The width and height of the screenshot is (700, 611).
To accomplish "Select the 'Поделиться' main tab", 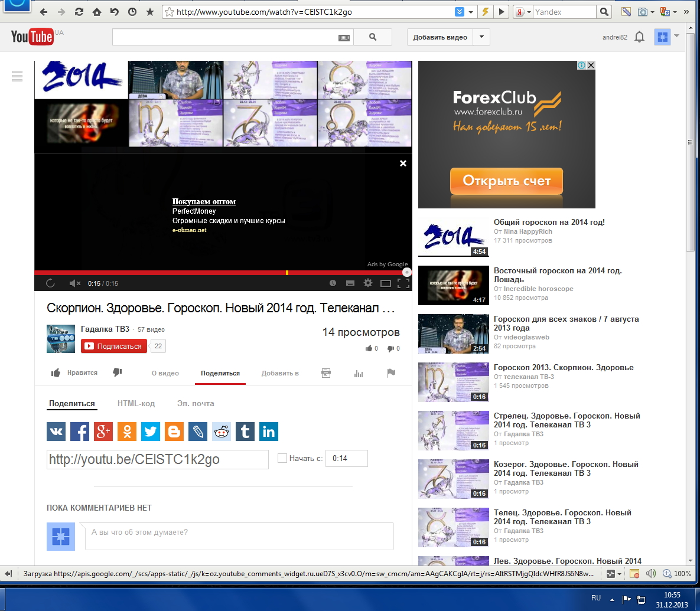I will pos(220,373).
